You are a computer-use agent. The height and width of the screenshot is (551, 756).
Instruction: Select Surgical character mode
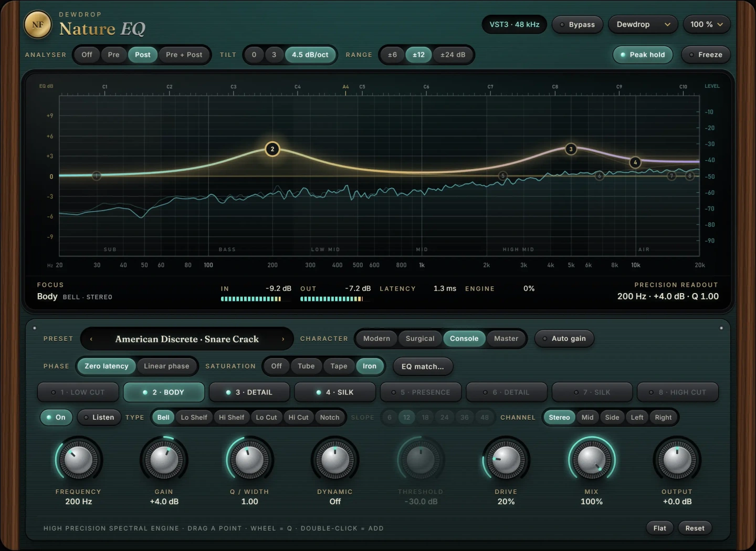(420, 339)
